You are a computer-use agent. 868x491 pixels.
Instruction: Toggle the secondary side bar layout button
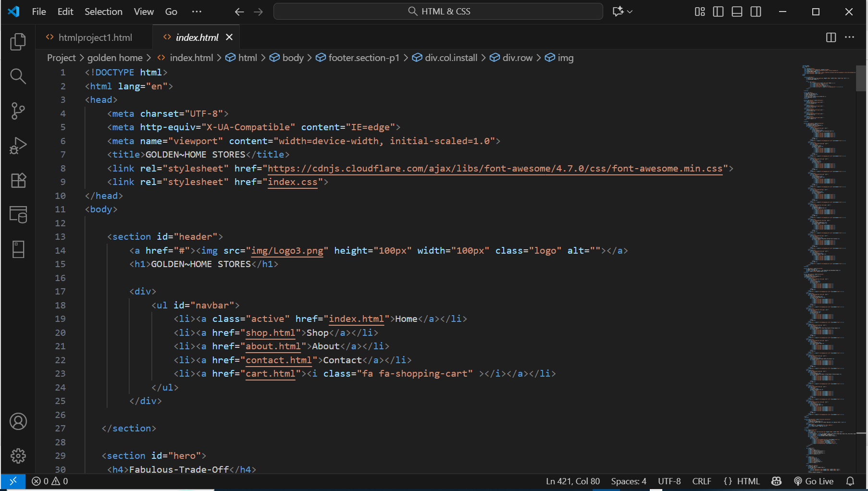point(756,12)
